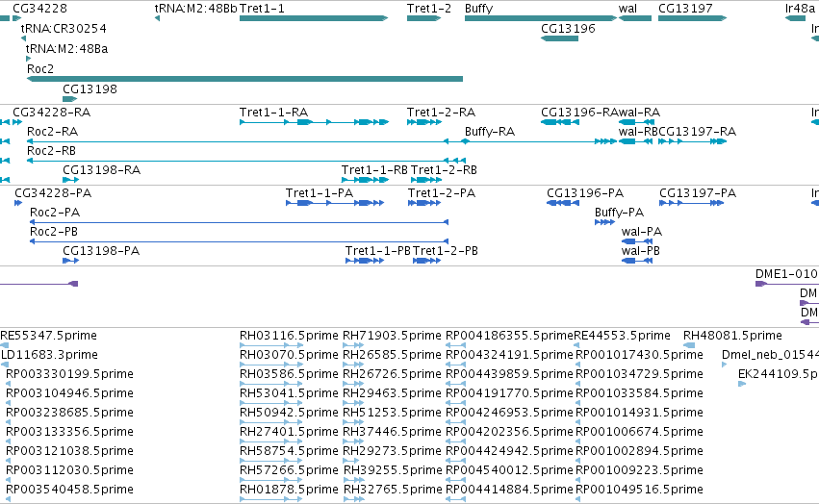
Task: Select the Roc2-RA transcript label
Action: pyautogui.click(x=52, y=132)
